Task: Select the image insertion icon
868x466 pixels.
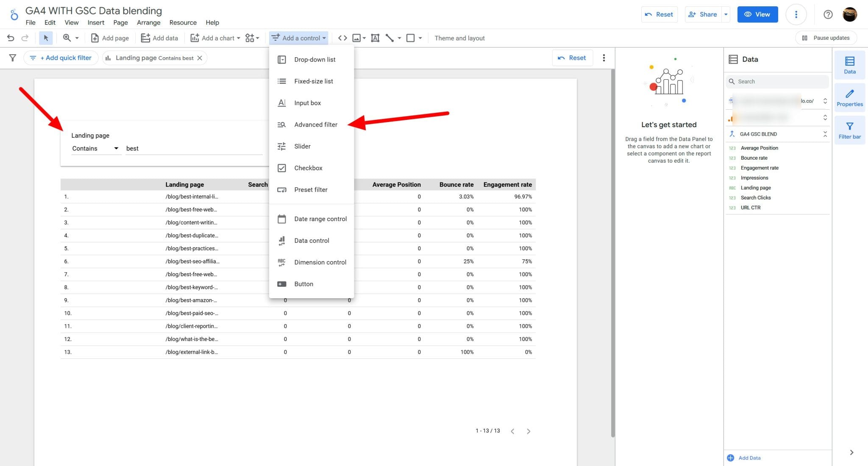Action: tap(357, 38)
